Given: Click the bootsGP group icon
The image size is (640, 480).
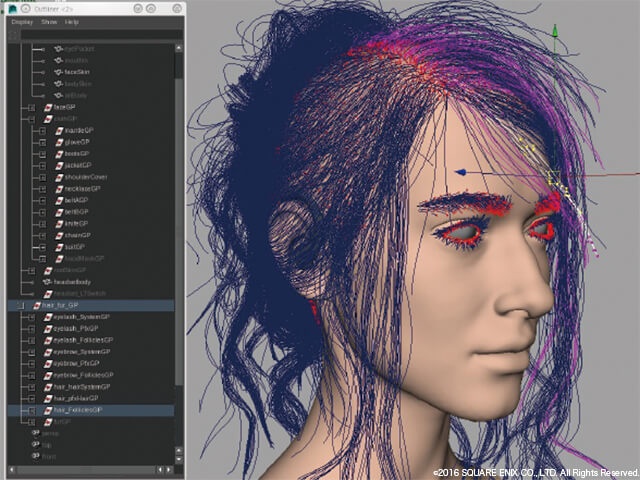Looking at the screenshot, I should point(60,154).
